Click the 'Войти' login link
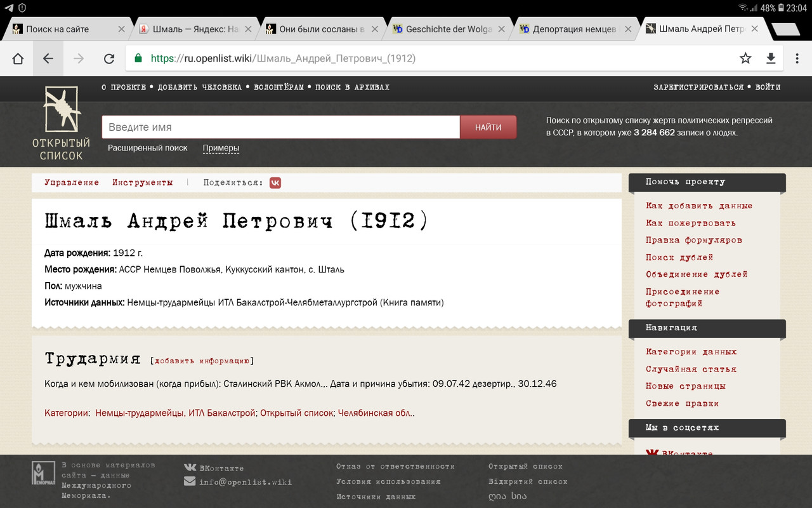Screen dimensions: 812x508 (x=768, y=88)
